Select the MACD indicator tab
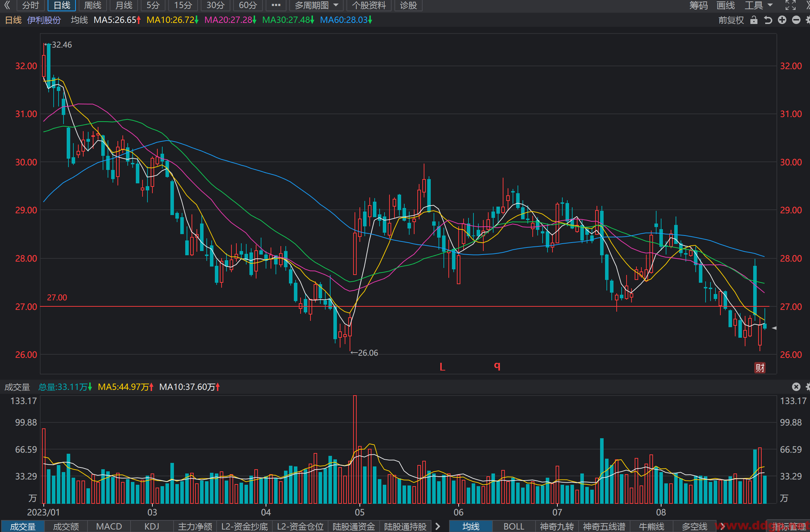The image size is (810, 532). click(x=109, y=526)
